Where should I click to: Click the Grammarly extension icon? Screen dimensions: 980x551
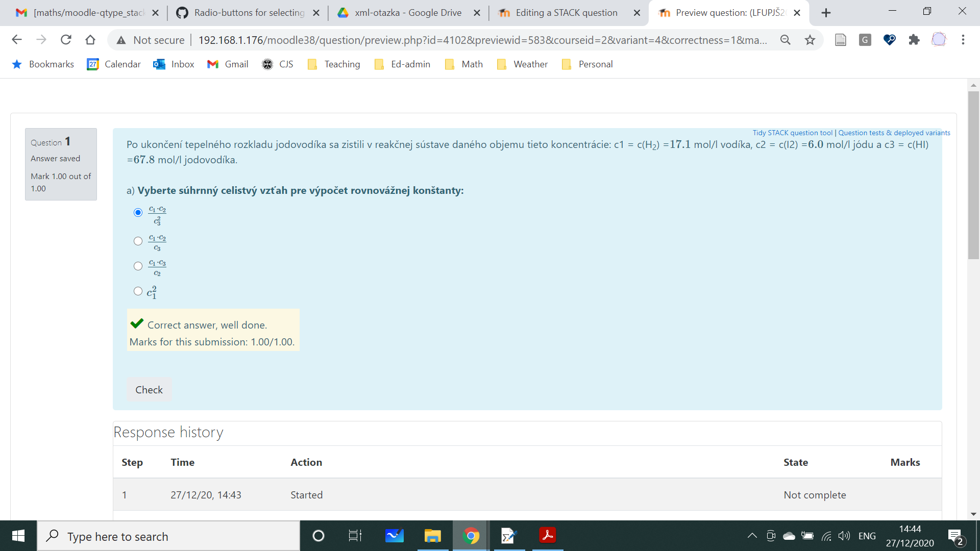pos(865,39)
